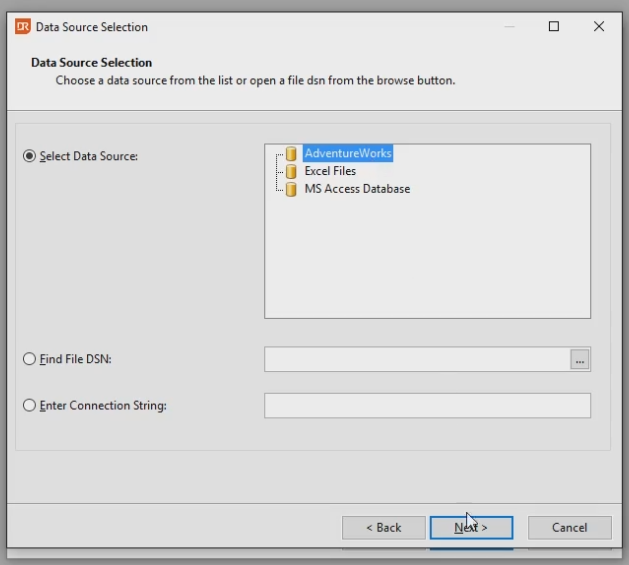
Task: Open file browser with the ellipsis button
Action: coord(580,360)
